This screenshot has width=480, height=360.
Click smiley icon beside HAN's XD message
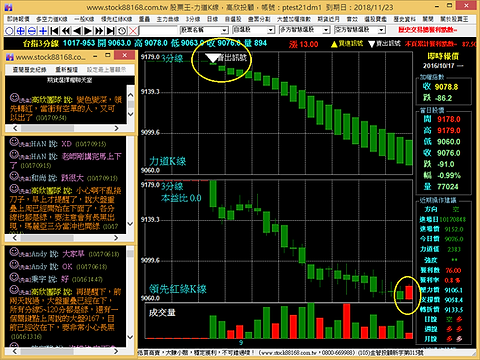14,142
